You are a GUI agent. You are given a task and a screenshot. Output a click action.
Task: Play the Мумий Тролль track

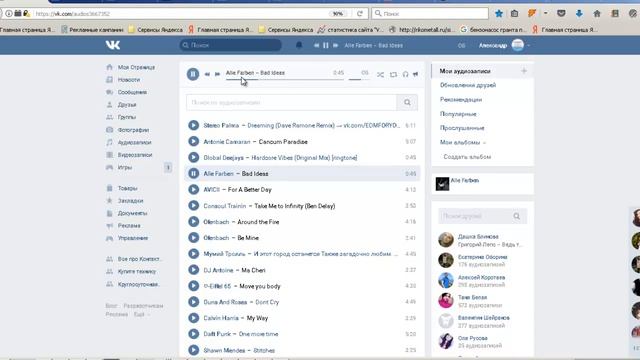[193, 253]
